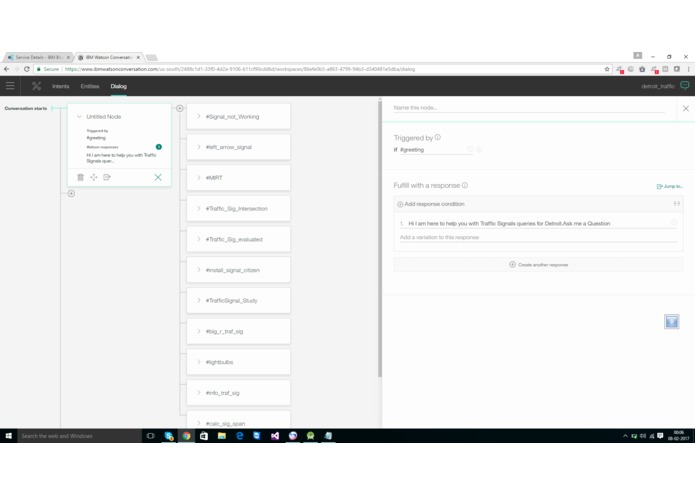This screenshot has width=695, height=494.
Task: Click the info icon next to Fulfill with a response
Action: pyautogui.click(x=465, y=185)
